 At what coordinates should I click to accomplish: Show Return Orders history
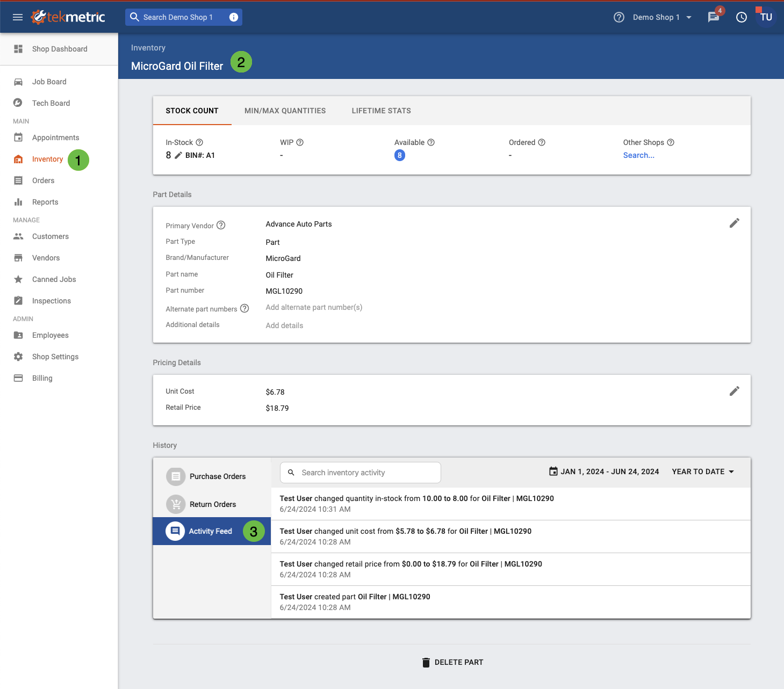click(x=212, y=504)
